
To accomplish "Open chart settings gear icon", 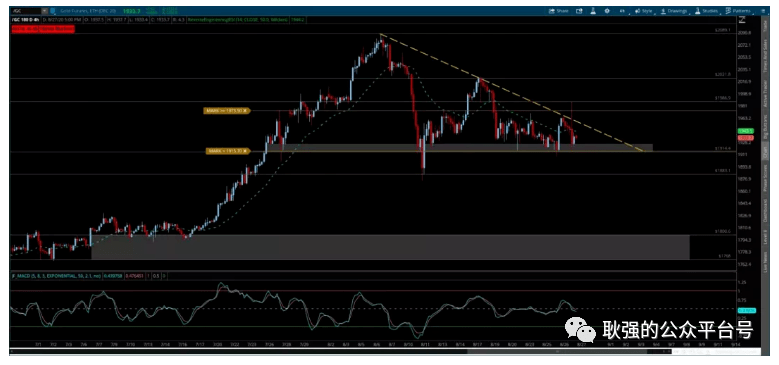I will pyautogui.click(x=607, y=10).
